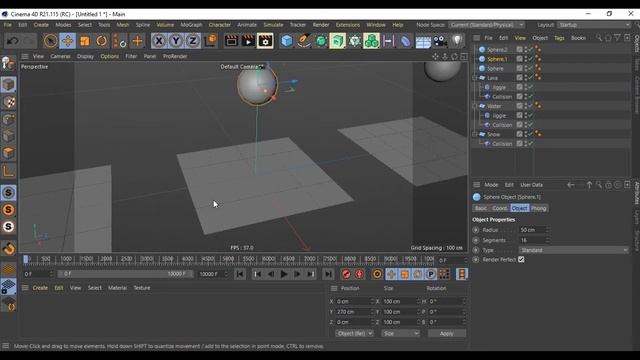The width and height of the screenshot is (640, 360).
Task: Open the Object (Rel) coordinate dropdown
Action: pyautogui.click(x=354, y=333)
